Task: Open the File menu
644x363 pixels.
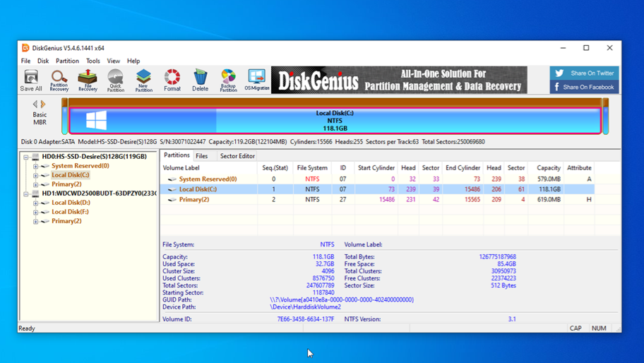Action: (25, 61)
